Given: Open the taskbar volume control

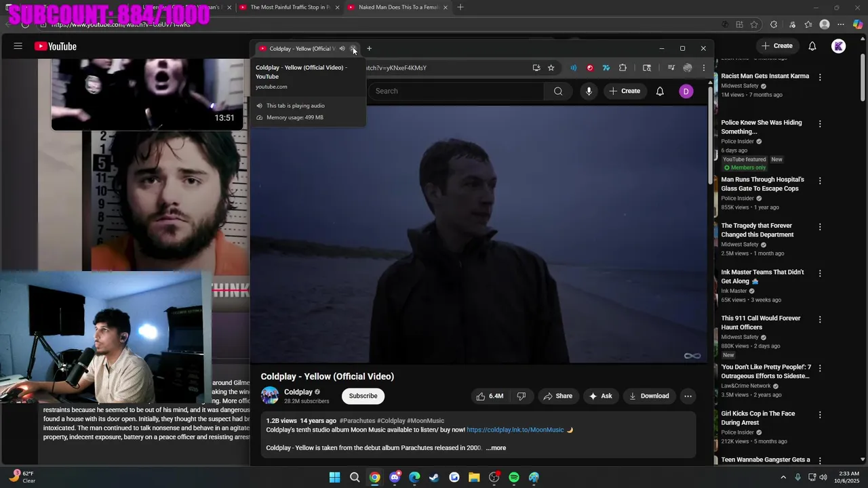Looking at the screenshot, I should pyautogui.click(x=824, y=477).
